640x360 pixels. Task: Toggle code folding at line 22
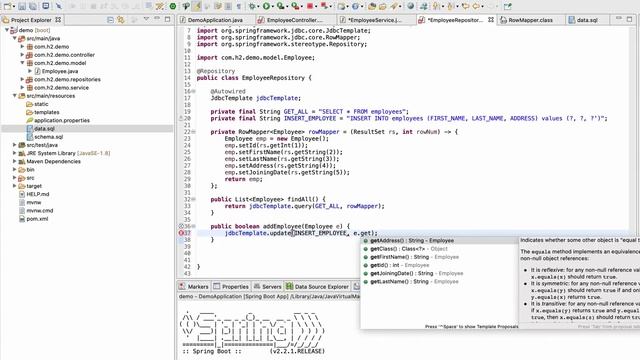[x=193, y=132]
